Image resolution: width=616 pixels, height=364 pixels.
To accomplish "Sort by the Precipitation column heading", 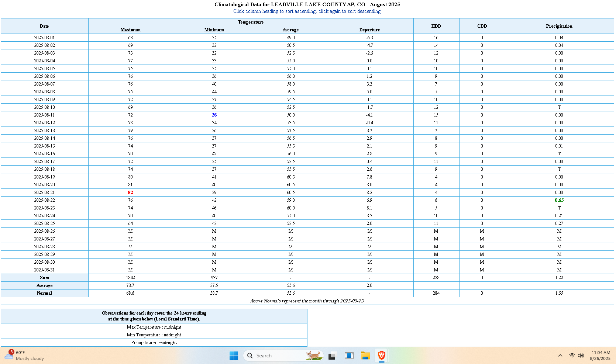I will (x=559, y=26).
